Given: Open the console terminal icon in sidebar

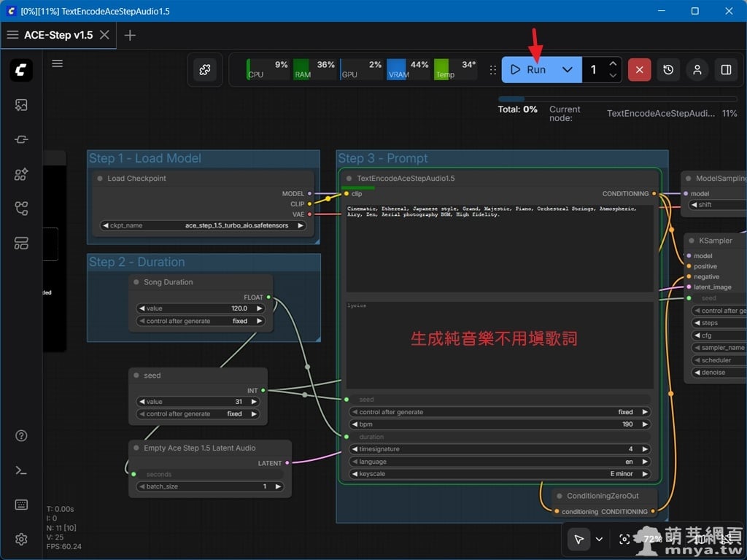Looking at the screenshot, I should (21, 470).
